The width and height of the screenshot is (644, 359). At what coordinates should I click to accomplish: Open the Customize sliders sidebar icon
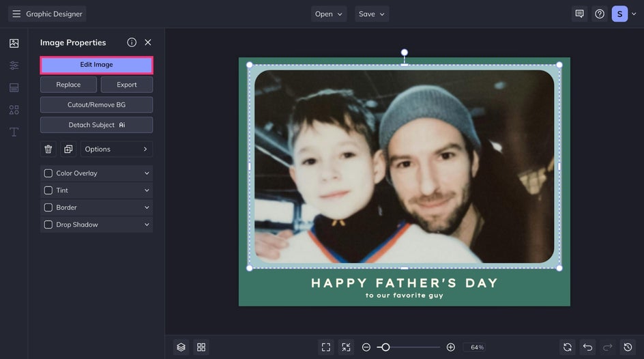[14, 66]
